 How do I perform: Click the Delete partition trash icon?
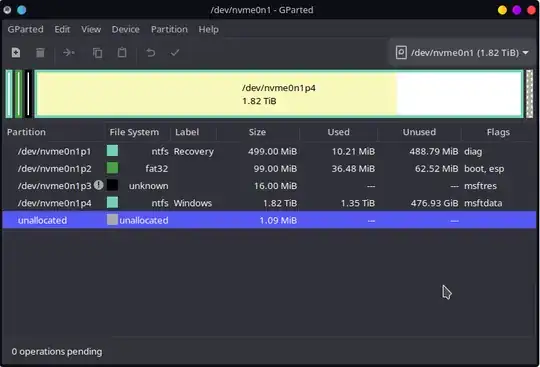[40, 53]
